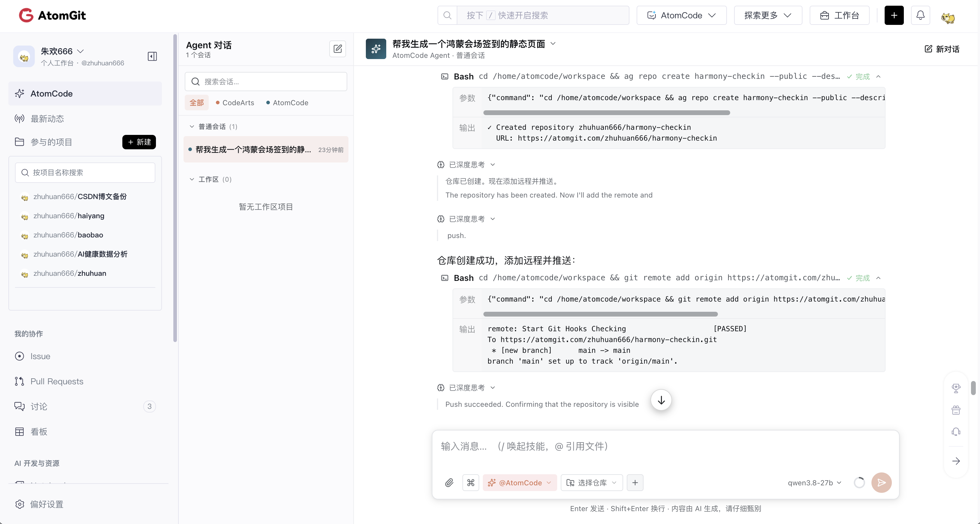Image resolution: width=980 pixels, height=524 pixels.
Task: Open the 探索更多 dropdown
Action: 768,15
